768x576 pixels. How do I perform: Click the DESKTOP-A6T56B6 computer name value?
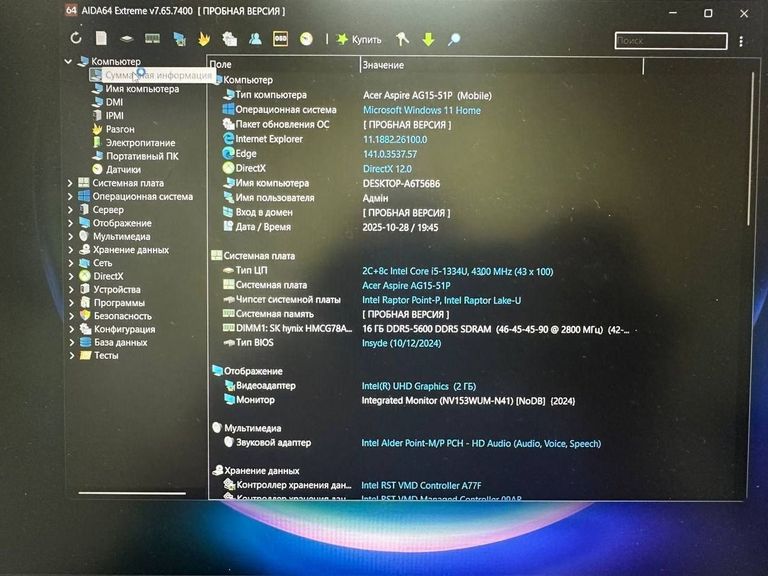click(401, 184)
